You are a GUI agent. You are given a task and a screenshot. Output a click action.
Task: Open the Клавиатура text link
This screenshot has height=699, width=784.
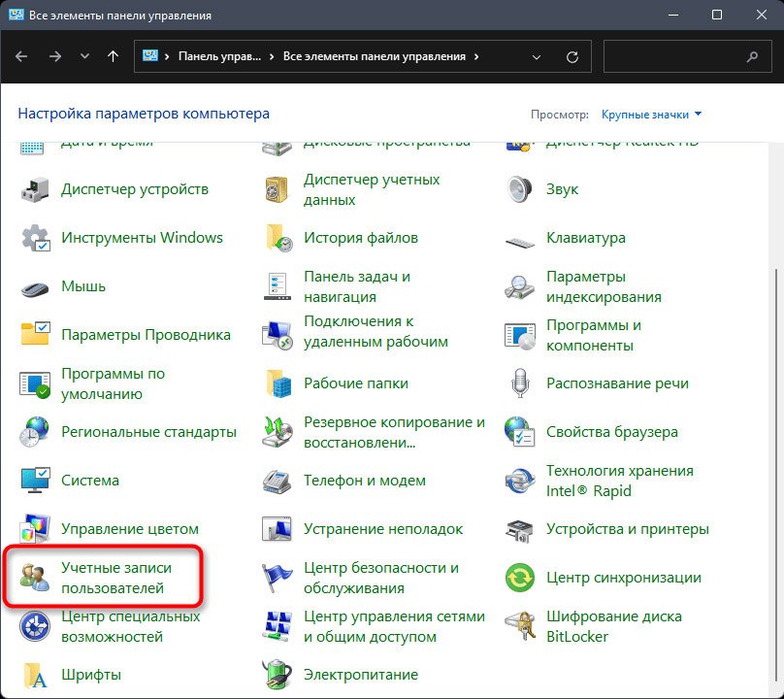tap(585, 238)
